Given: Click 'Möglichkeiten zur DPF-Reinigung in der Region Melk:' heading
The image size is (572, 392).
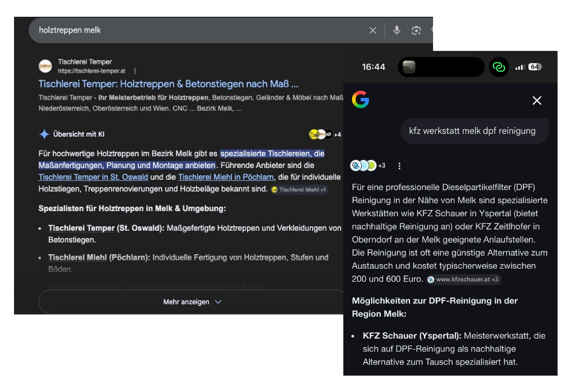Looking at the screenshot, I should pyautogui.click(x=435, y=307).
